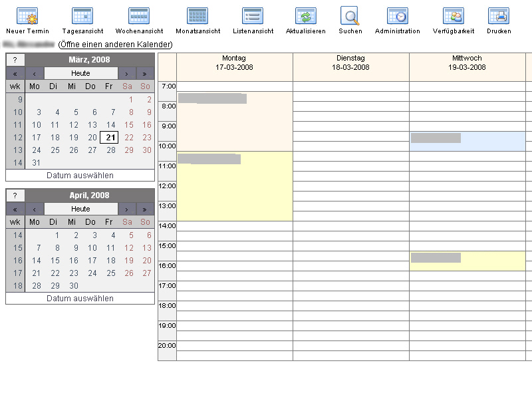532x399 pixels.
Task: Open the Wochenansicht view
Action: pos(139,16)
